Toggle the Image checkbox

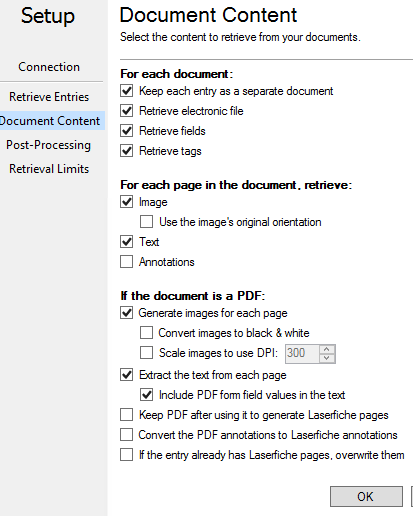(126, 202)
